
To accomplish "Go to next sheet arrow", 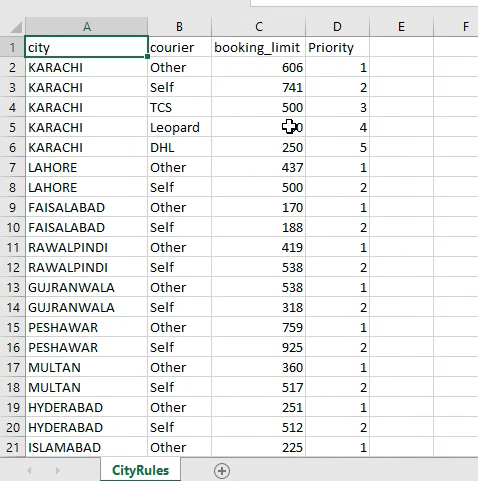I will 58,470.
